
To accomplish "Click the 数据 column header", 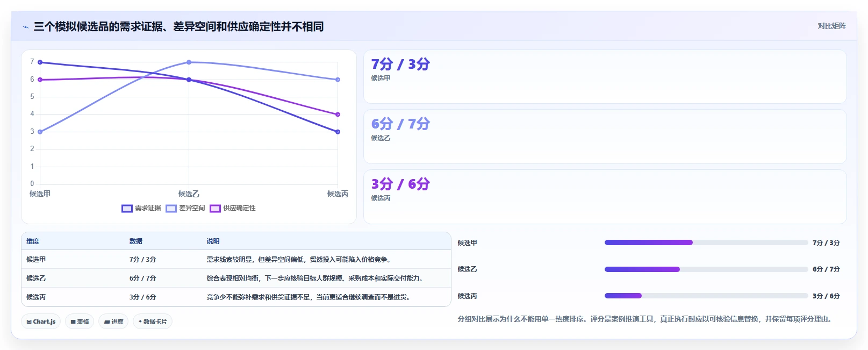I will coord(136,241).
